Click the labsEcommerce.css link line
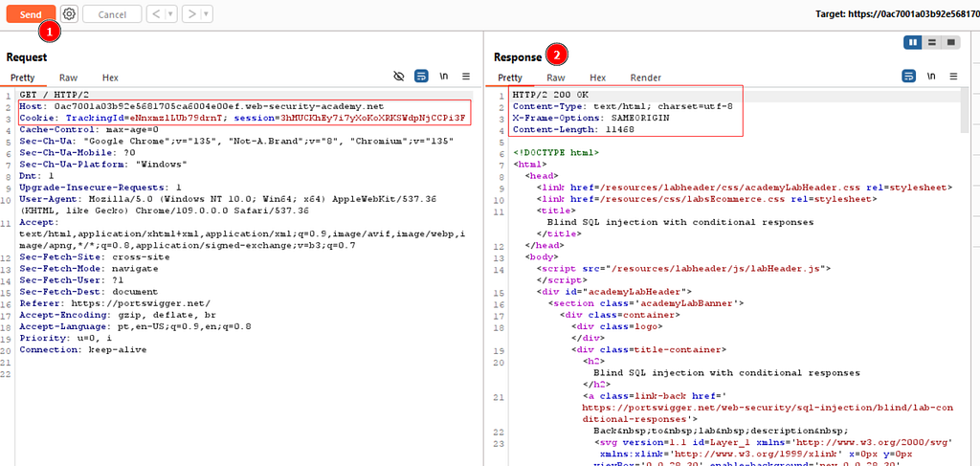This screenshot has height=466, width=980. click(x=706, y=199)
